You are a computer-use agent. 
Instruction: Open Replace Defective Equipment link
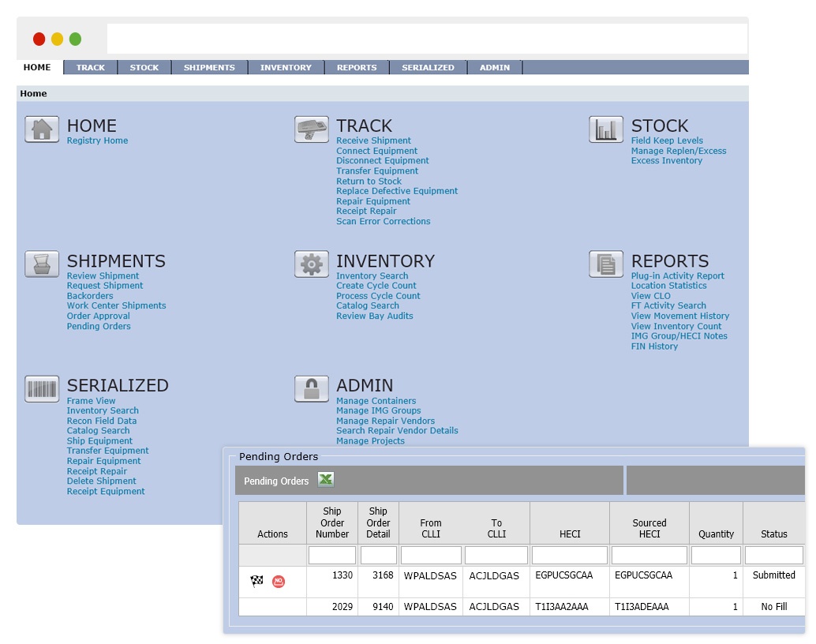[x=396, y=191]
